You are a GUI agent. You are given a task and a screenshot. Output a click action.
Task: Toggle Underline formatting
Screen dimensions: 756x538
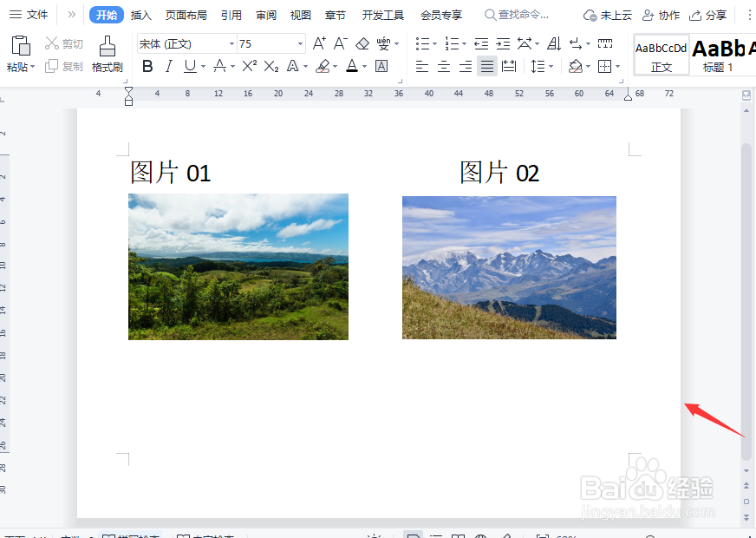click(x=190, y=66)
